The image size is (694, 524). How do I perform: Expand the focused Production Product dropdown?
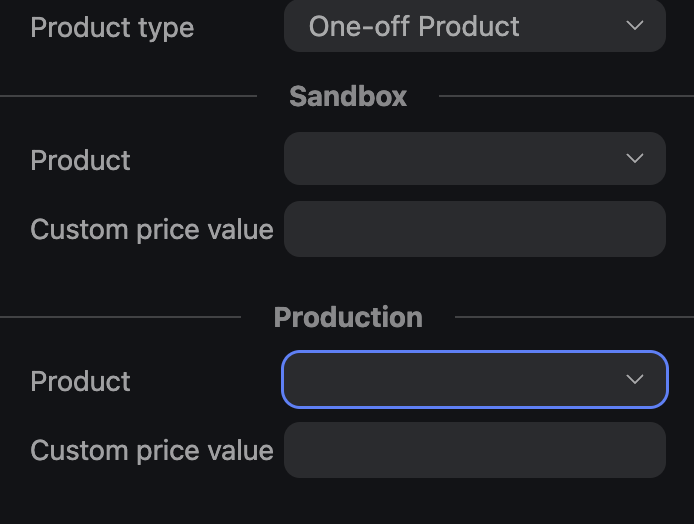pos(474,379)
